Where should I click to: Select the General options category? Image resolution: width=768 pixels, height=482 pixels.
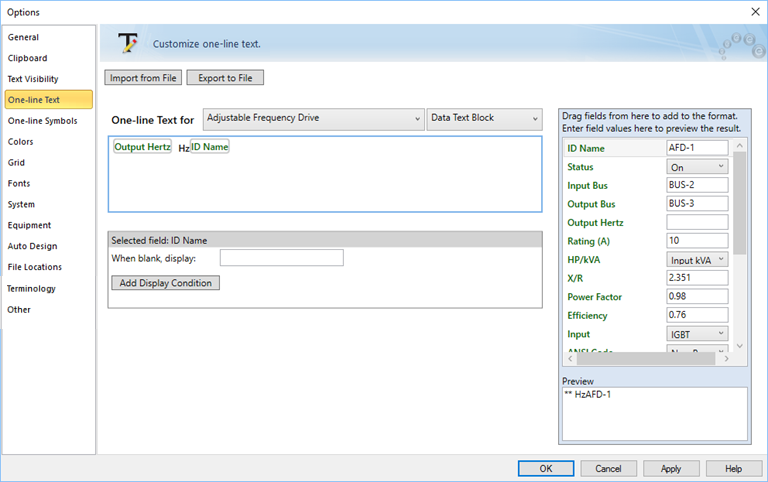[24, 37]
